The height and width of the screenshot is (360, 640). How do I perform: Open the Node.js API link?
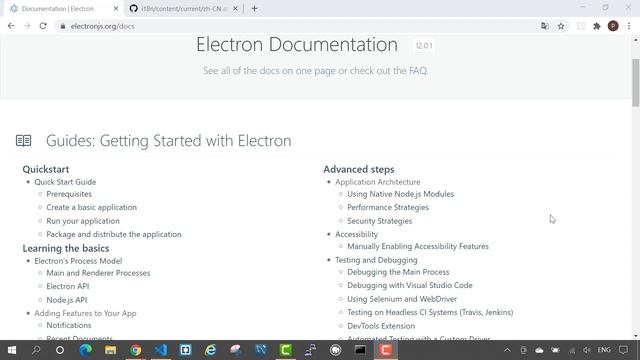(67, 300)
